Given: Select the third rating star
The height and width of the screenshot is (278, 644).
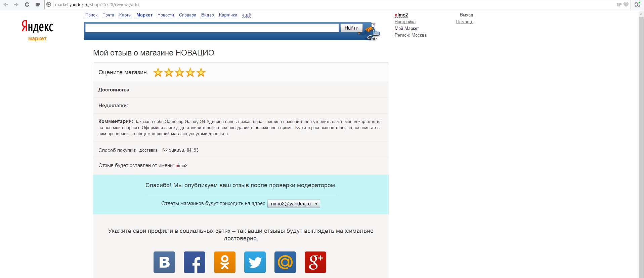Looking at the screenshot, I should pos(179,72).
